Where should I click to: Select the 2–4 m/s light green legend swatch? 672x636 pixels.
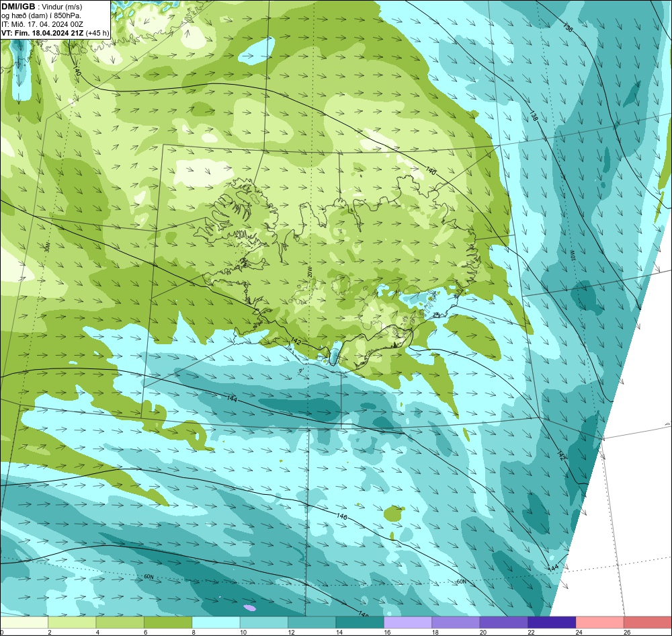72,623
